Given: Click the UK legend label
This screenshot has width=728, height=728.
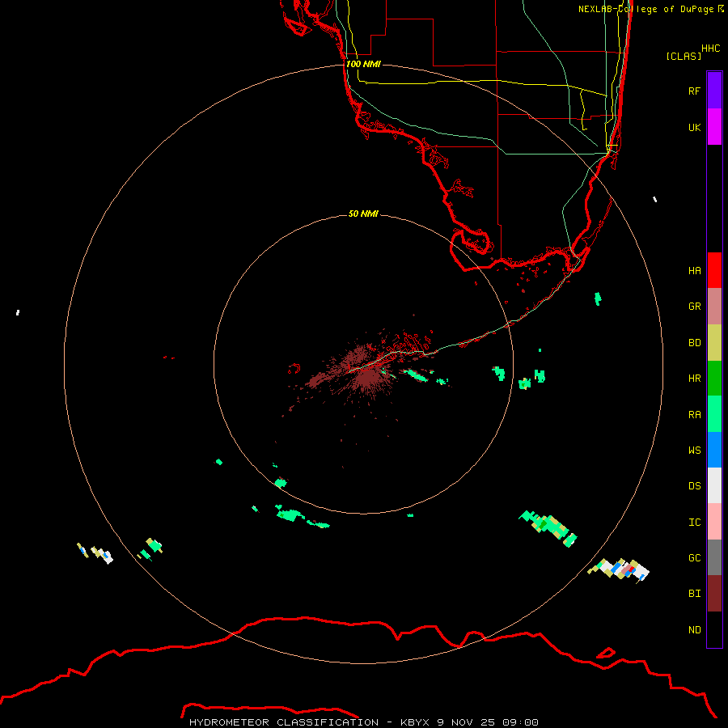Looking at the screenshot, I should point(694,127).
